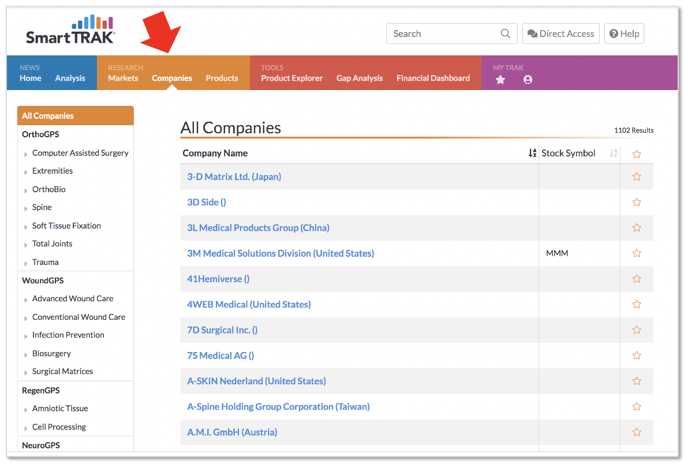Open 3L Medical Products Group (China)
Viewport: 688px width, 464px height.
click(x=258, y=227)
